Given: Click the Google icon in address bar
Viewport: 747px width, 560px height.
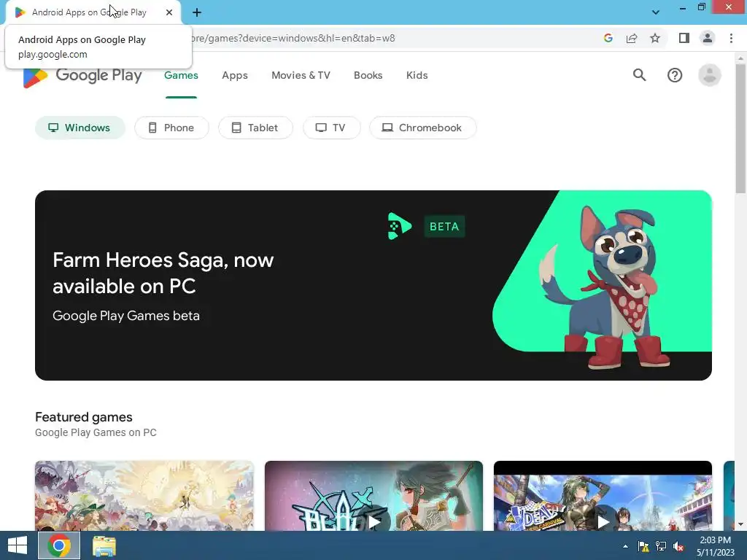Looking at the screenshot, I should [608, 38].
